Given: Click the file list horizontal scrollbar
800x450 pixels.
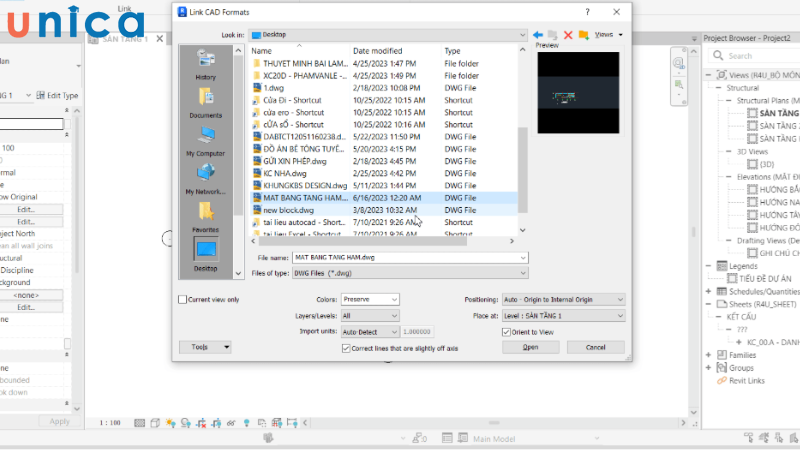Looking at the screenshot, I should [x=362, y=241].
